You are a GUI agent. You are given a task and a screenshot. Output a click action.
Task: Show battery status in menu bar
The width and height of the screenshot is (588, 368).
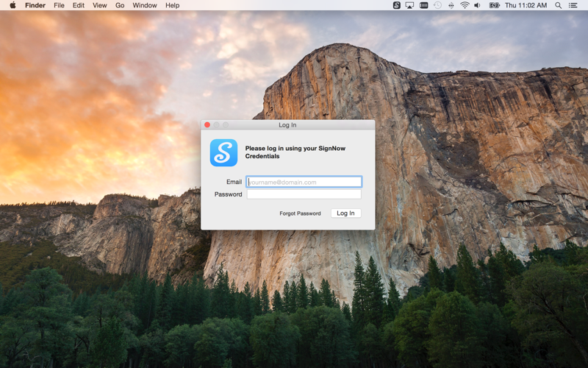point(495,5)
